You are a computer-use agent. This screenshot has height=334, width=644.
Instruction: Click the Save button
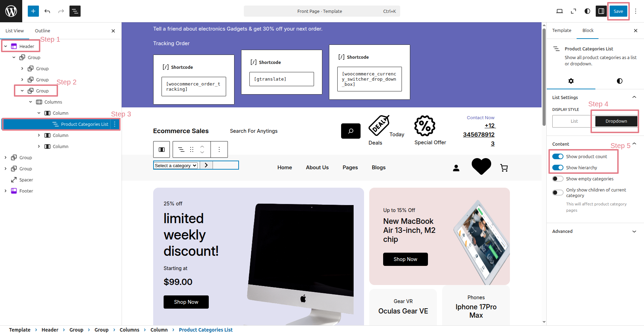click(x=618, y=11)
